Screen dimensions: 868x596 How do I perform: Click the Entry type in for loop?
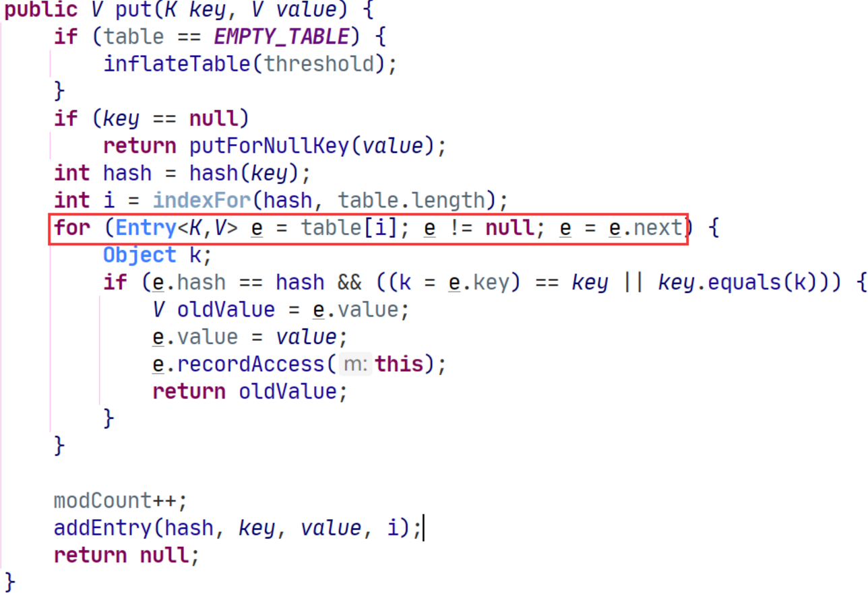click(x=145, y=228)
